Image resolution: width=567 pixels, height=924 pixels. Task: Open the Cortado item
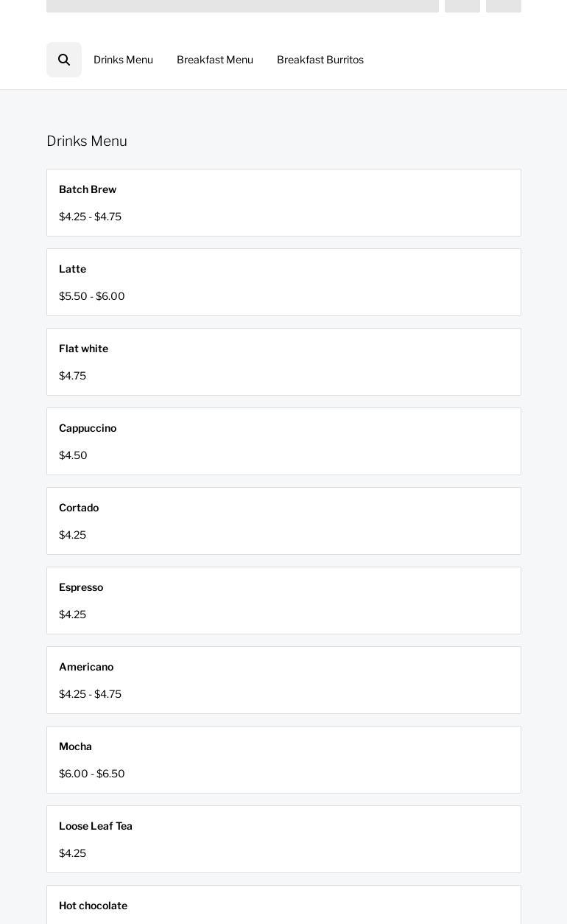click(x=283, y=521)
